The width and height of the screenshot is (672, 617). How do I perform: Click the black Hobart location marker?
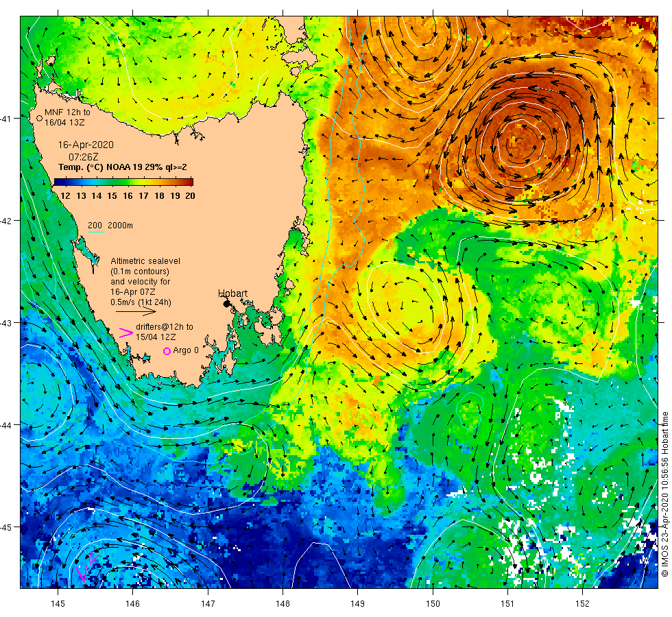coord(227,304)
